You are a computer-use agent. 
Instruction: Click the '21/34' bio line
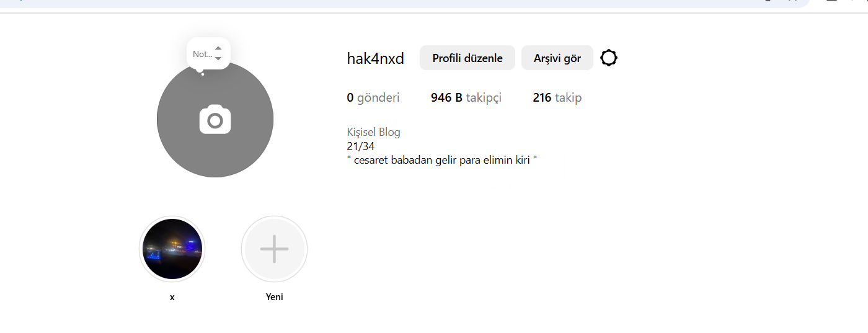[x=361, y=146]
